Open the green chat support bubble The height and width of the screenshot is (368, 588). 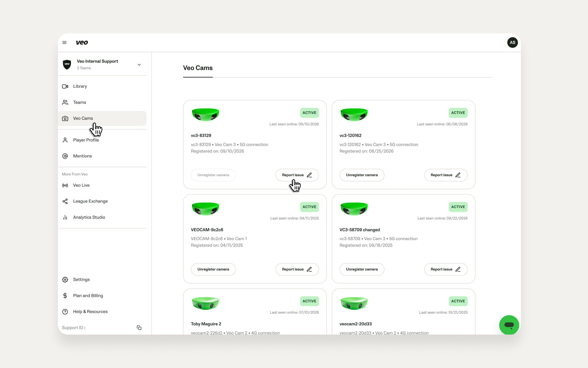pyautogui.click(x=509, y=325)
